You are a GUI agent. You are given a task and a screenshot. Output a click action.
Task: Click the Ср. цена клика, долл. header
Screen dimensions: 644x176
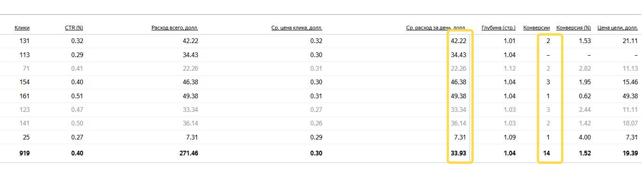pos(297,28)
